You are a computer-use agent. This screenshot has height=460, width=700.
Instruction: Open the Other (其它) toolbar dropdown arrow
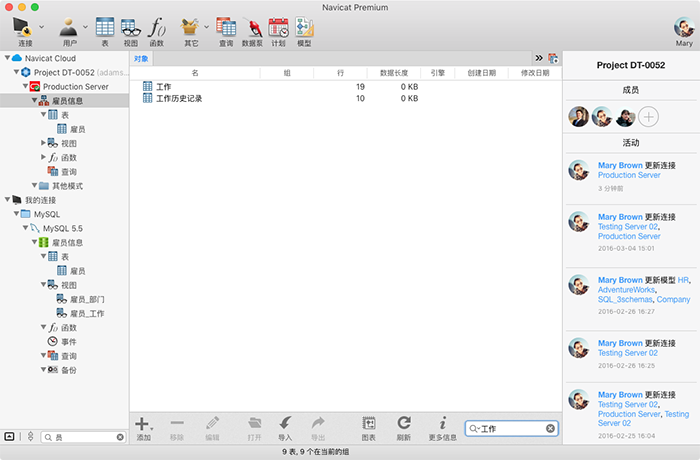(206, 27)
